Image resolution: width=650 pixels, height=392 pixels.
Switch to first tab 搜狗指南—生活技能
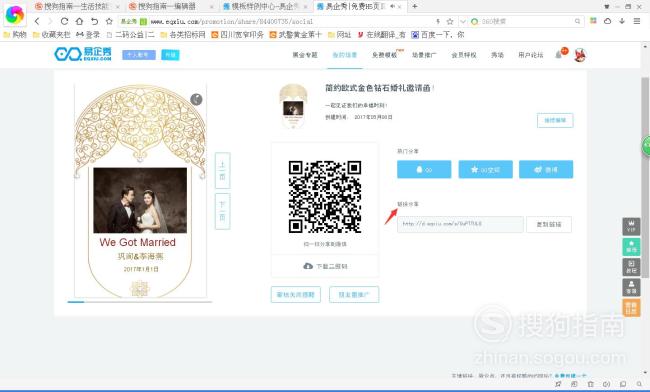(77, 7)
